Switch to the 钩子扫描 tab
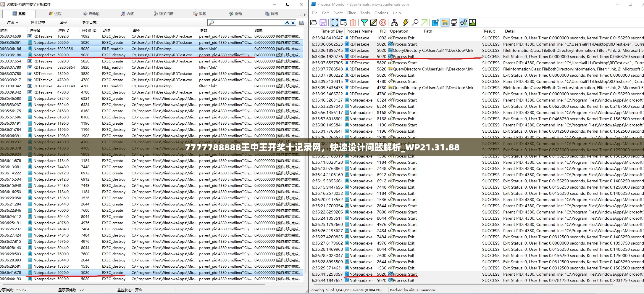Screen dimensions: 644x294 pyautogui.click(x=164, y=14)
